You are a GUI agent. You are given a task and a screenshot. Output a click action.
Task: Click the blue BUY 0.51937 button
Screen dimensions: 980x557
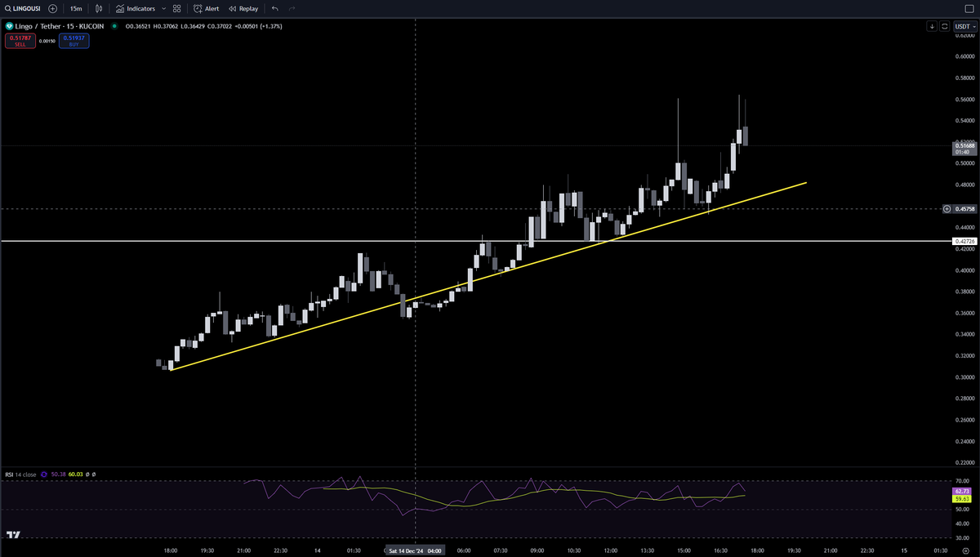(73, 41)
